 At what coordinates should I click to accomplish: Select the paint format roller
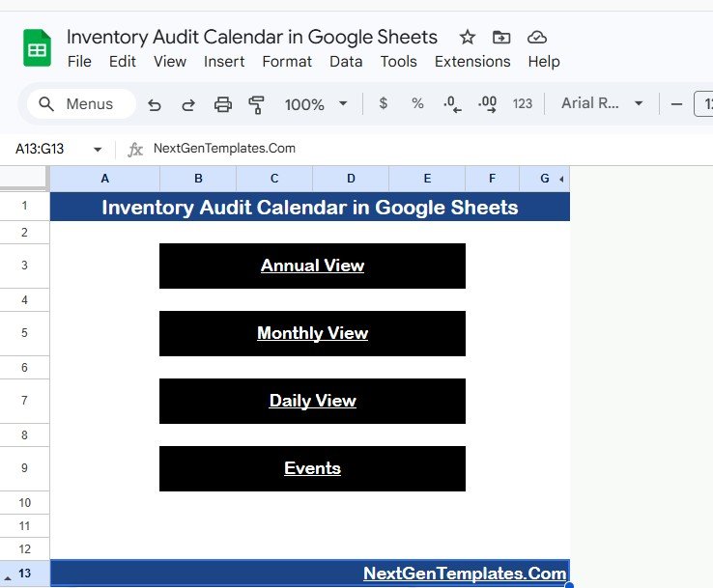pos(257,104)
